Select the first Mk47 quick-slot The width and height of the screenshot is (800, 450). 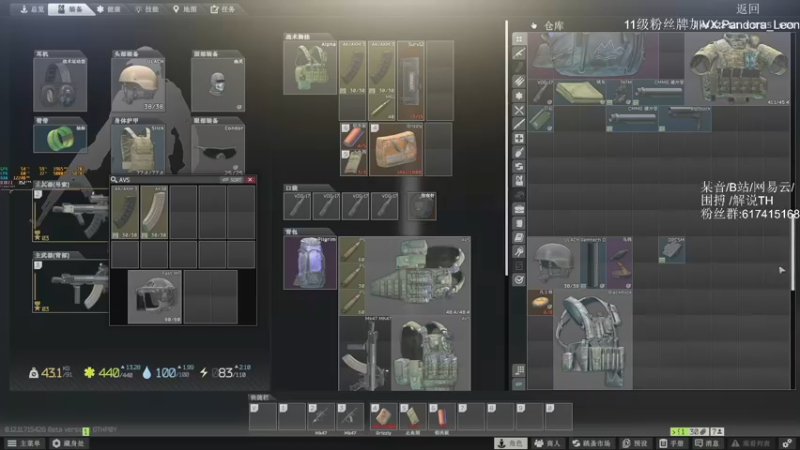[321, 416]
